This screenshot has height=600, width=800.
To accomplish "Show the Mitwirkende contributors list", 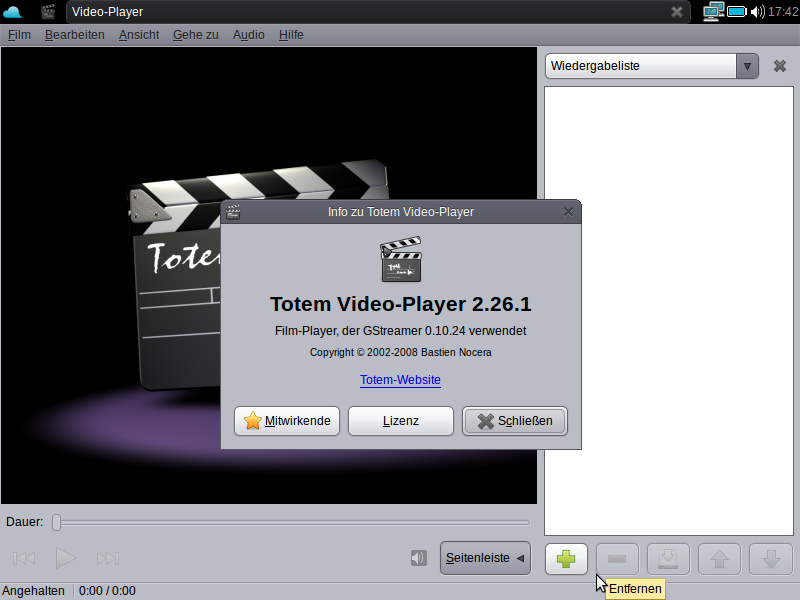I will (287, 421).
